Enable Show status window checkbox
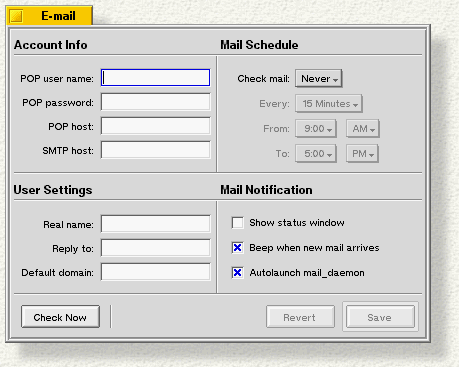The width and height of the screenshot is (459, 367). point(238,223)
